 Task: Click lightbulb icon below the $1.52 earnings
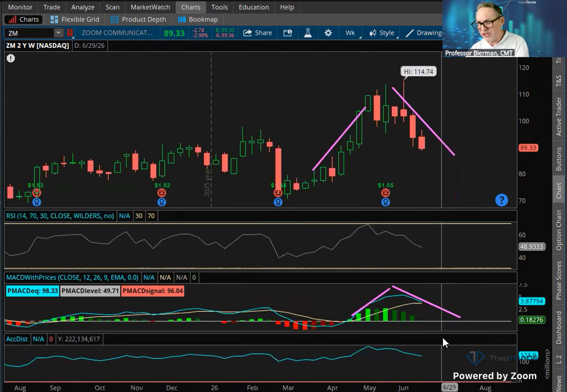162,202
